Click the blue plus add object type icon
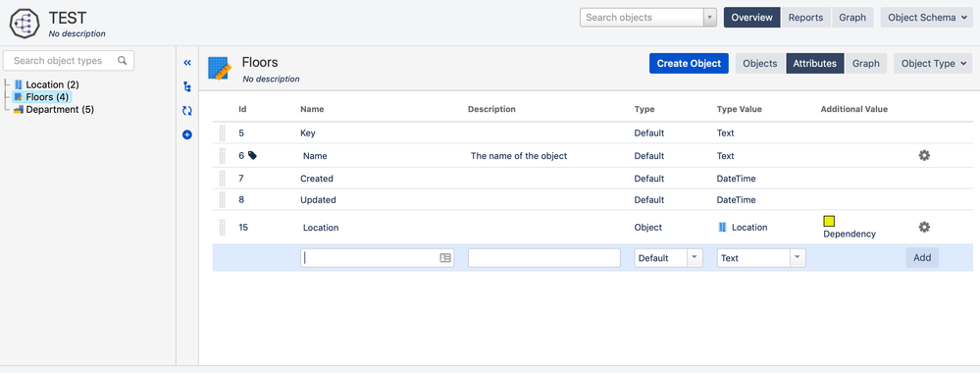 [x=186, y=134]
